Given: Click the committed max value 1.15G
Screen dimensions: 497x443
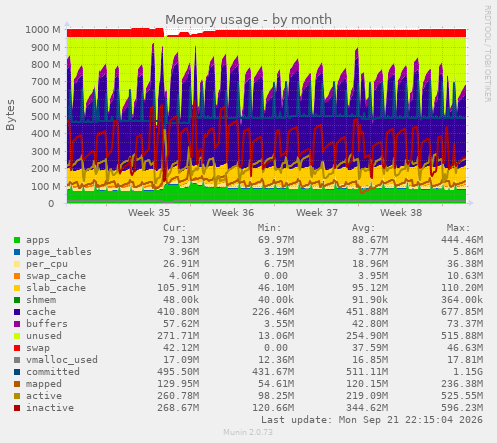Looking at the screenshot, I should [468, 372].
